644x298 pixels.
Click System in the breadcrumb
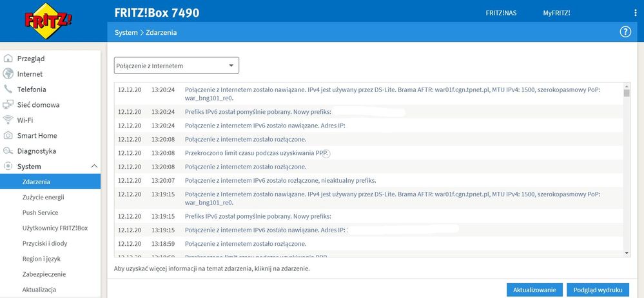coord(126,32)
